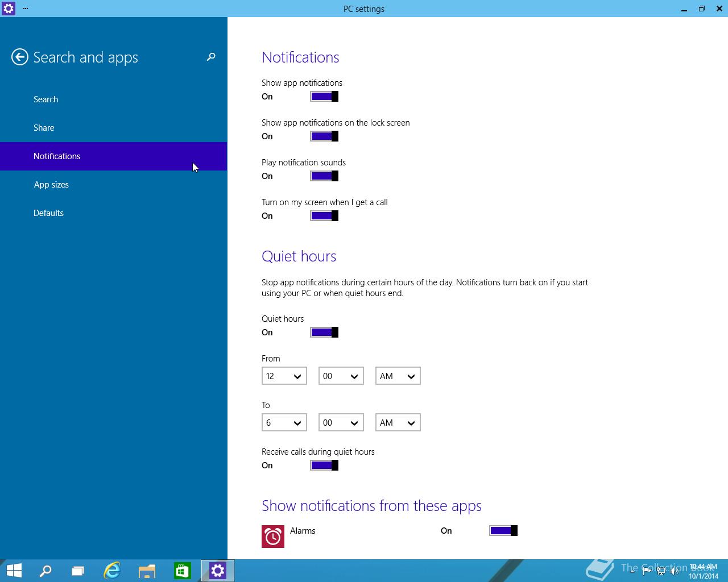Select Share in the sidebar
728x582 pixels.
114,128
